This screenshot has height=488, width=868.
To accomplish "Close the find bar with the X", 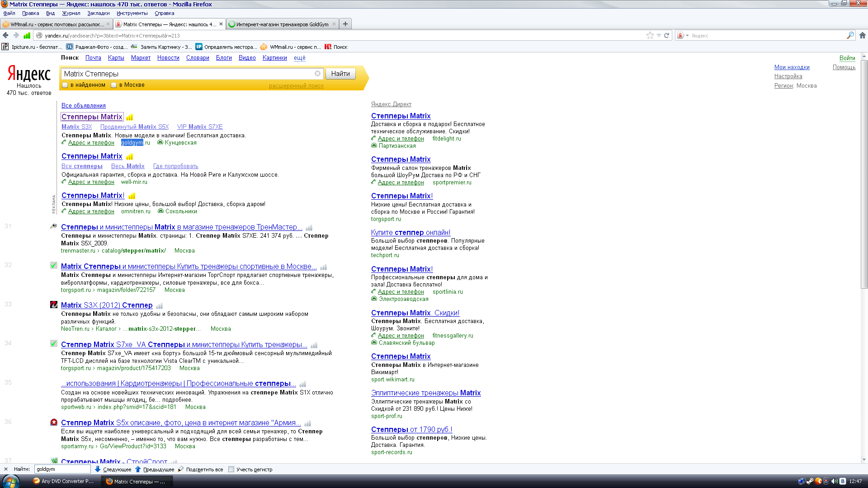I will click(6, 469).
